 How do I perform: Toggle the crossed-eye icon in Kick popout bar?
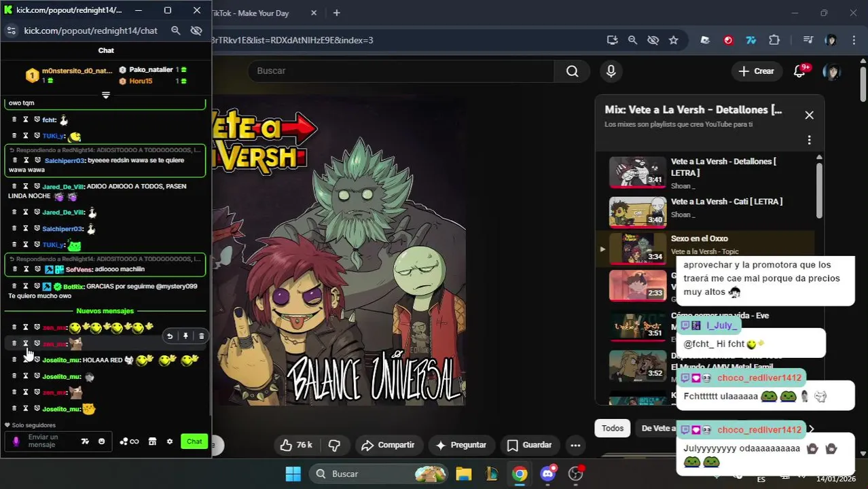tap(196, 31)
